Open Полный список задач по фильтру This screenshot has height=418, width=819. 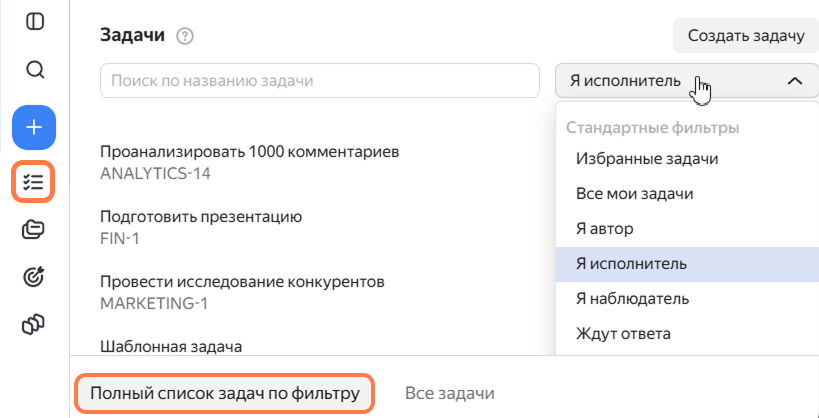tap(225, 393)
